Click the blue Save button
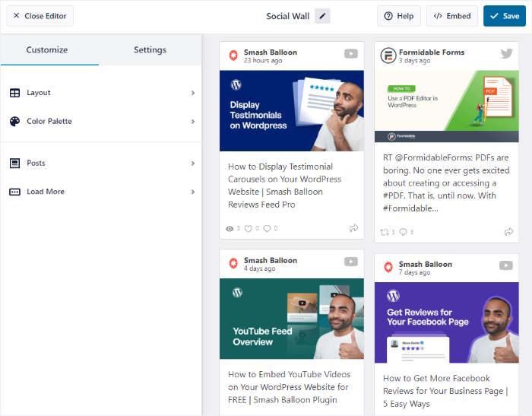Viewport: 532px width, 416px height. coord(505,16)
